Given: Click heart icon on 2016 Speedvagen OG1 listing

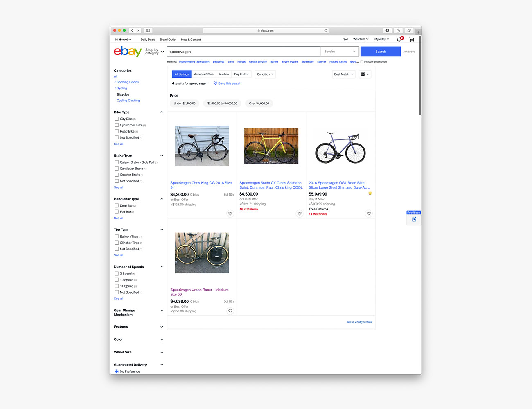Looking at the screenshot, I should [x=369, y=213].
